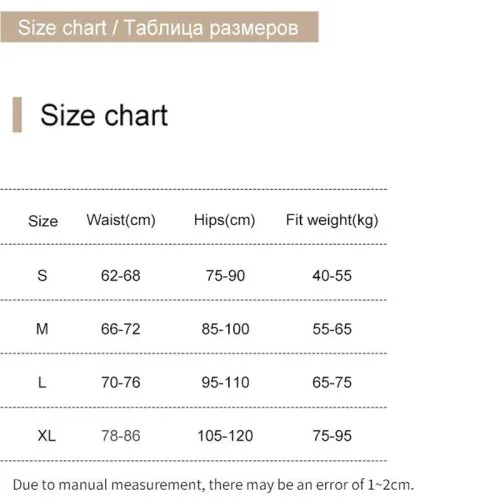Click the size 'L' row label
500x500 pixels.
pyautogui.click(x=42, y=382)
